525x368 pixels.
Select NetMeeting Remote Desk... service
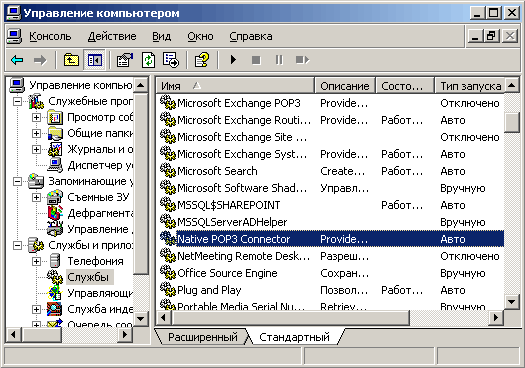[x=243, y=256]
